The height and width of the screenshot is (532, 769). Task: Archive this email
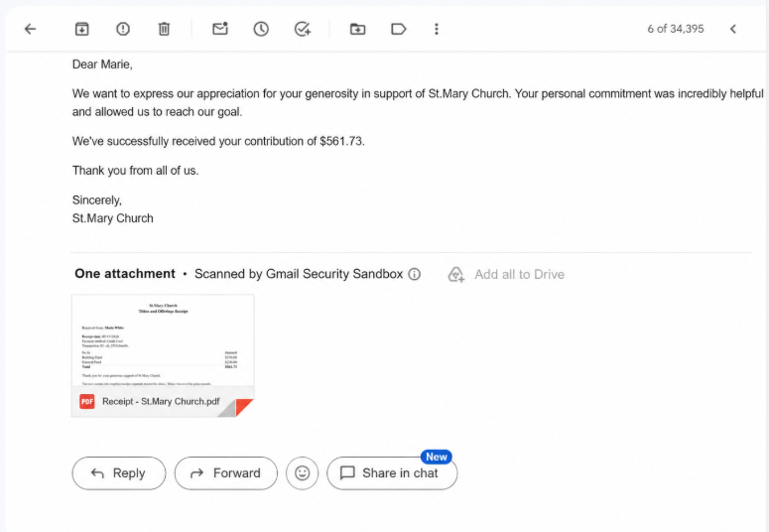tap(82, 29)
